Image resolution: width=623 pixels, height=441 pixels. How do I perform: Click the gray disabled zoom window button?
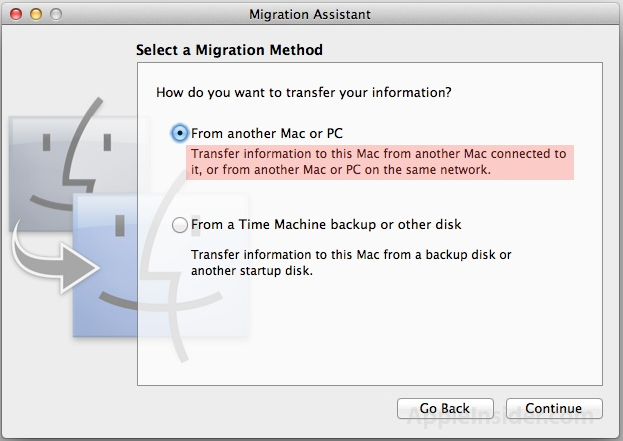pyautogui.click(x=56, y=14)
